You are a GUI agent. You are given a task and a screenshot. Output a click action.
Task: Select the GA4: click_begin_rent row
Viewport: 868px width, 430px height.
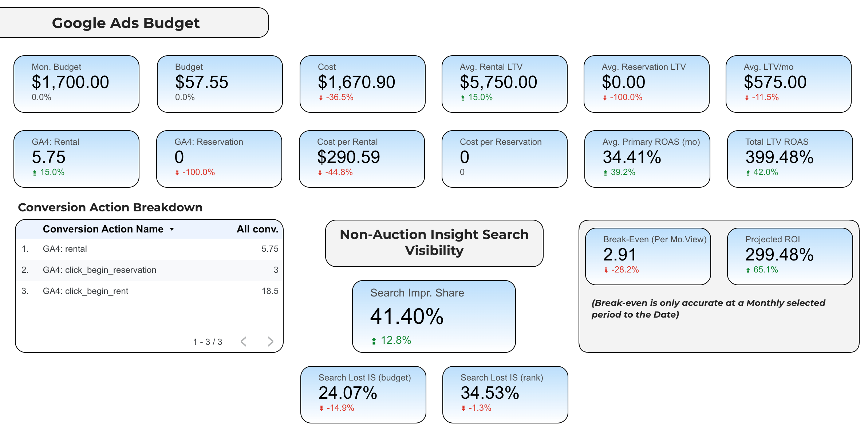149,291
